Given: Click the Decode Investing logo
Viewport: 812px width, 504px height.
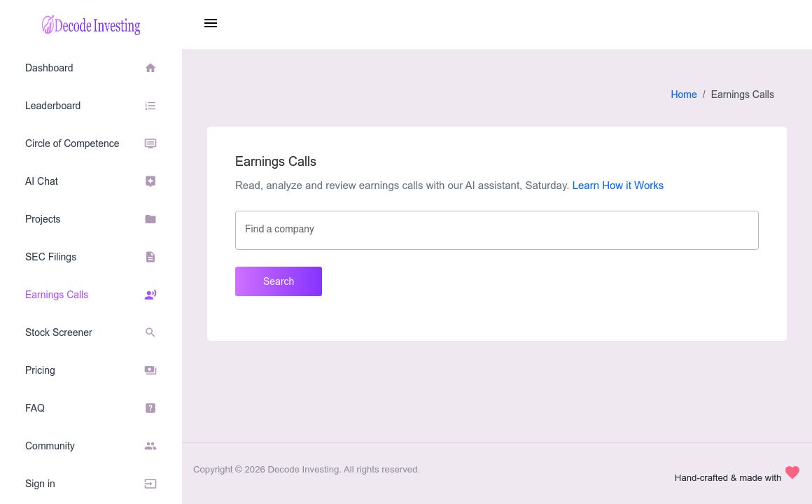Looking at the screenshot, I should point(91,24).
